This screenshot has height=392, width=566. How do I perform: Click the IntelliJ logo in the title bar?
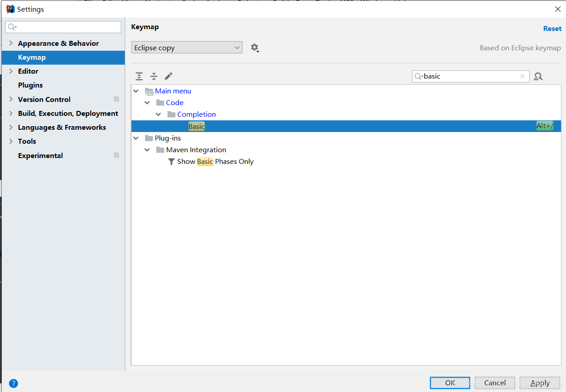[x=10, y=9]
